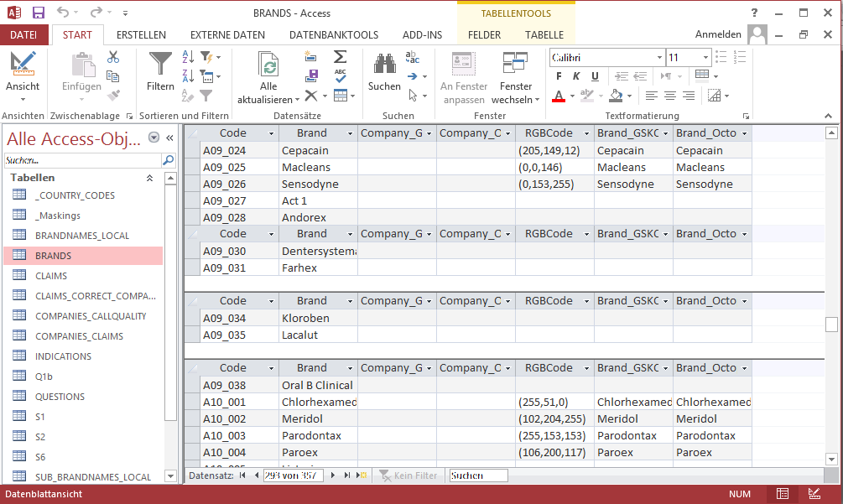Sort ascending with the A-Z icon
843x504 pixels.
[188, 56]
